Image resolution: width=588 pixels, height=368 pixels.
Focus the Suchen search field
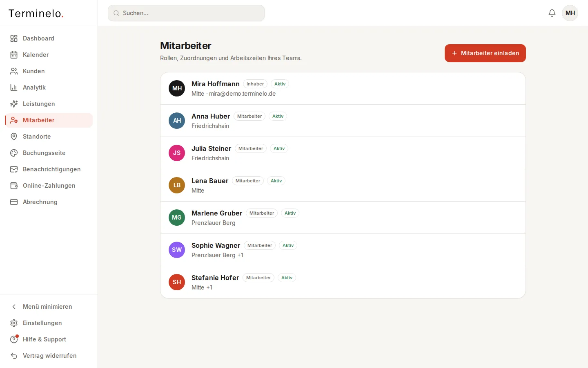coord(186,13)
